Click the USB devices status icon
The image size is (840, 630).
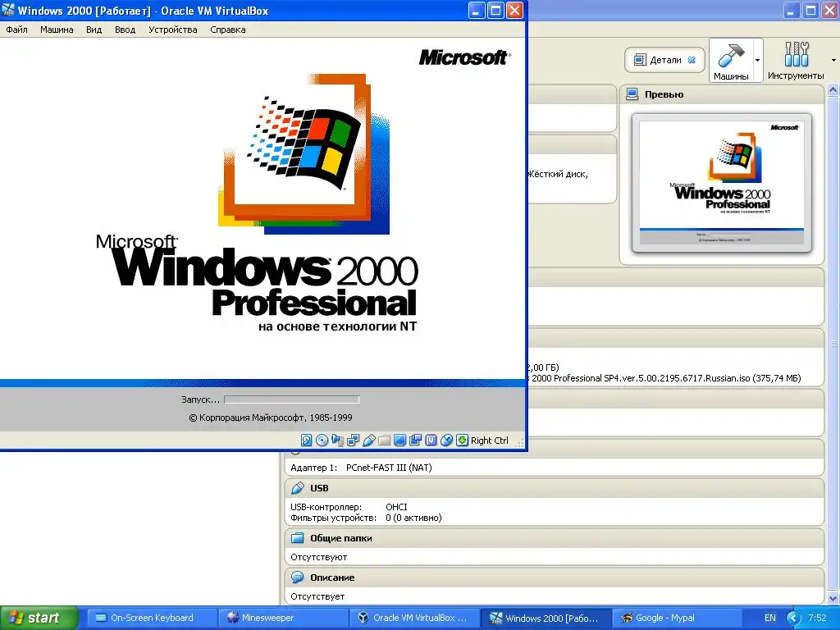[368, 441]
